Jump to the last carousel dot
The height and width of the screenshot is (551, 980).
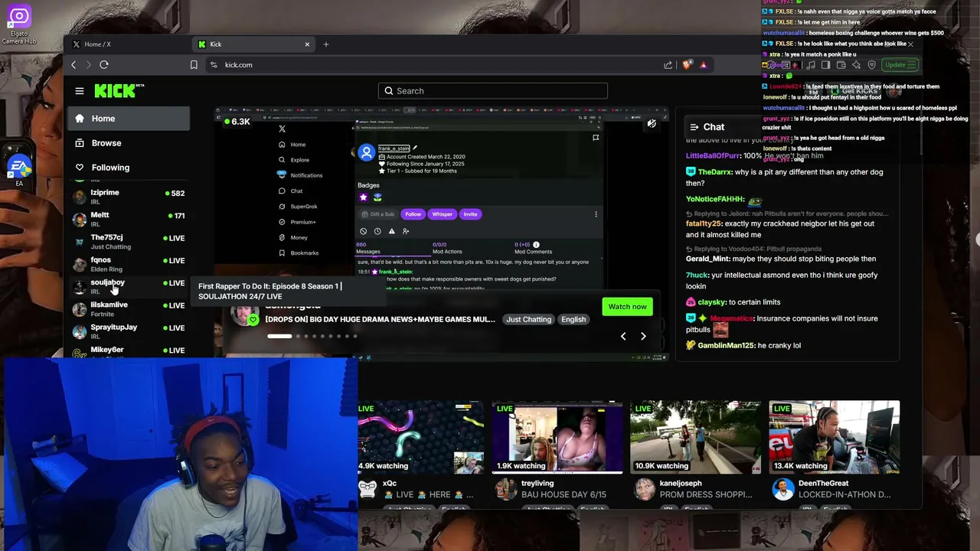pyautogui.click(x=355, y=336)
